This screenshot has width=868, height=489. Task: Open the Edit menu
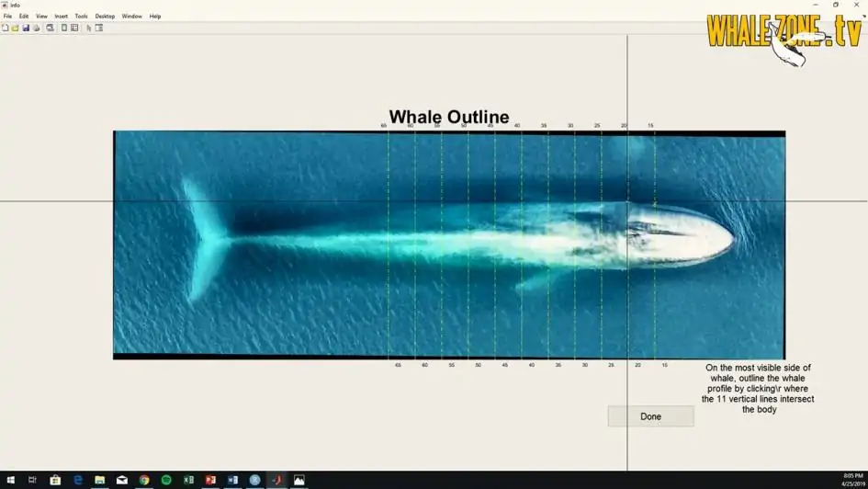click(24, 16)
